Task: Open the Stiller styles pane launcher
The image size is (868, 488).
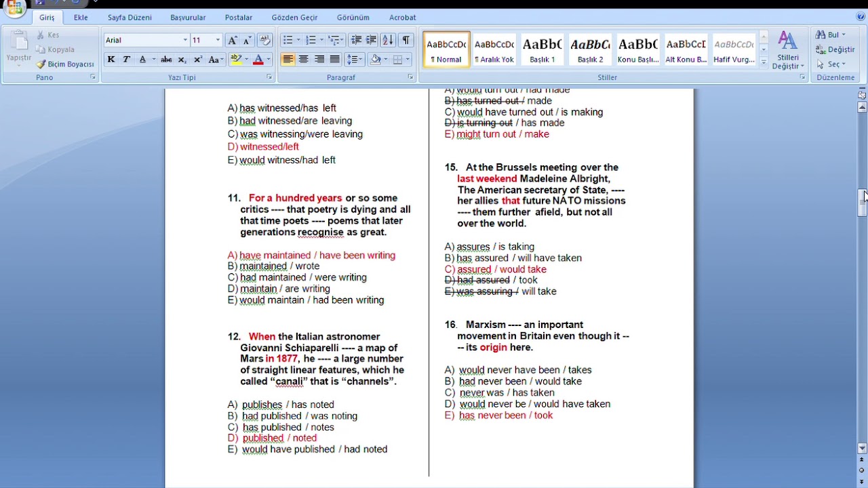Action: pos(802,77)
